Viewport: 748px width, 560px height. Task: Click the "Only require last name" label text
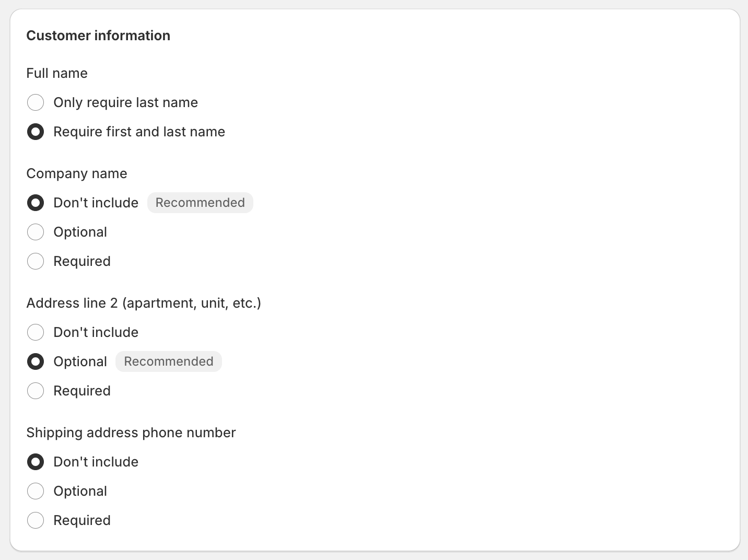[125, 102]
